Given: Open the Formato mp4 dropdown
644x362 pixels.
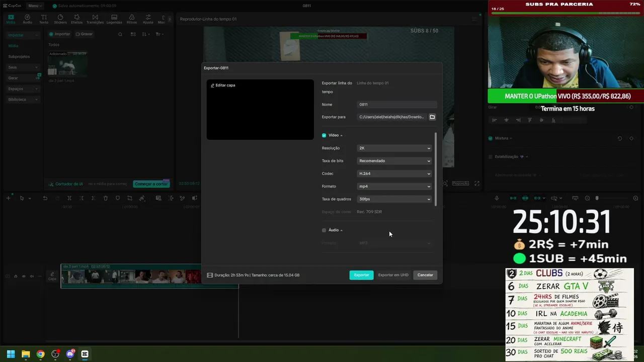Looking at the screenshot, I should coord(394,187).
